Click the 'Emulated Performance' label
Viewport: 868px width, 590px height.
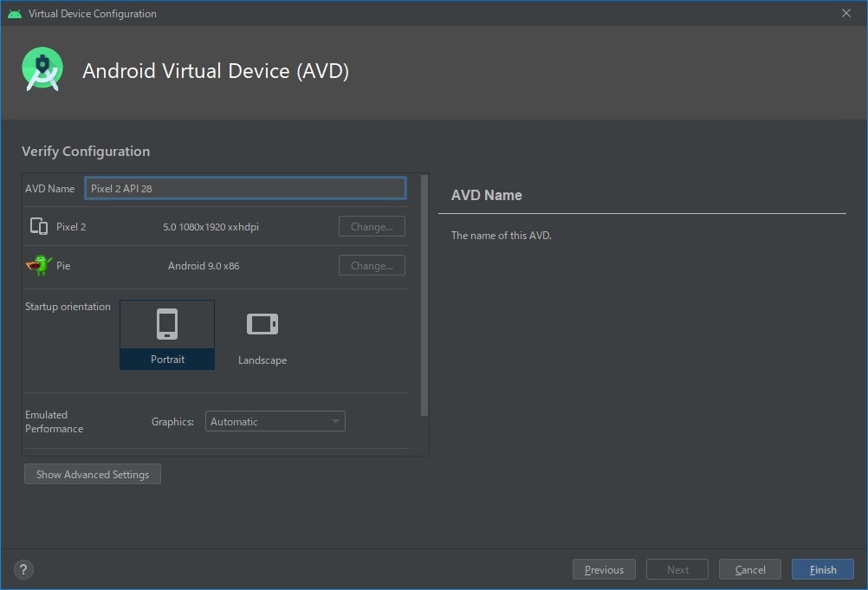55,422
